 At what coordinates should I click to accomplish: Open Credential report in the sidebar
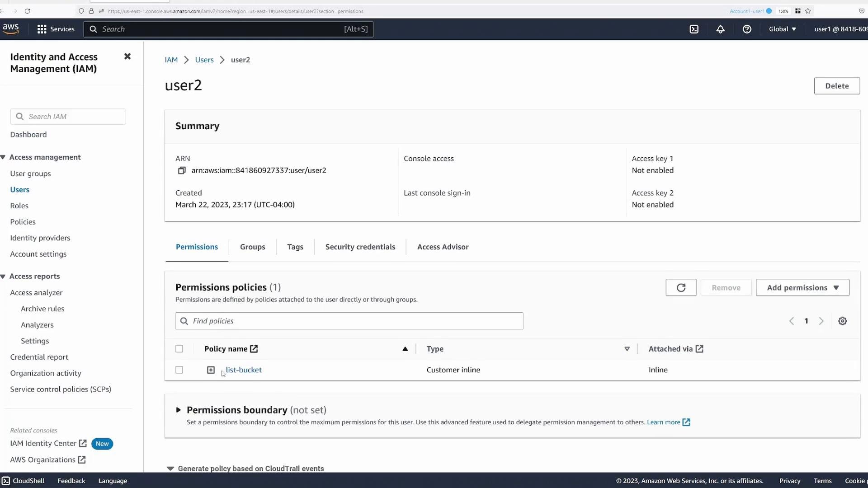[x=39, y=357]
